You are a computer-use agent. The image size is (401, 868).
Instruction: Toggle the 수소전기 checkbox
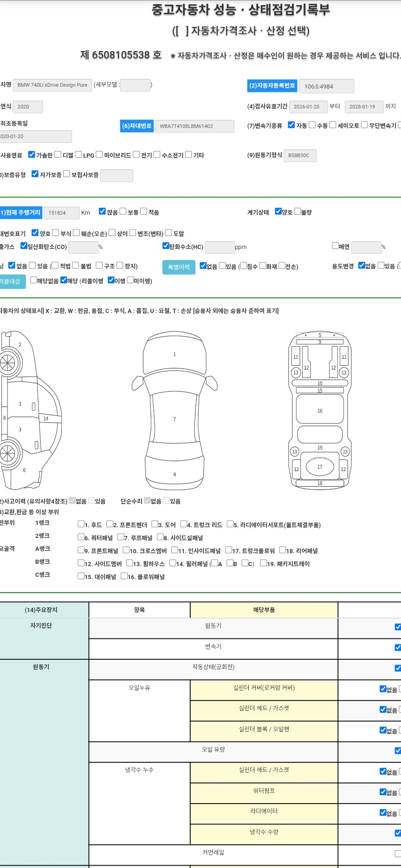[157, 154]
